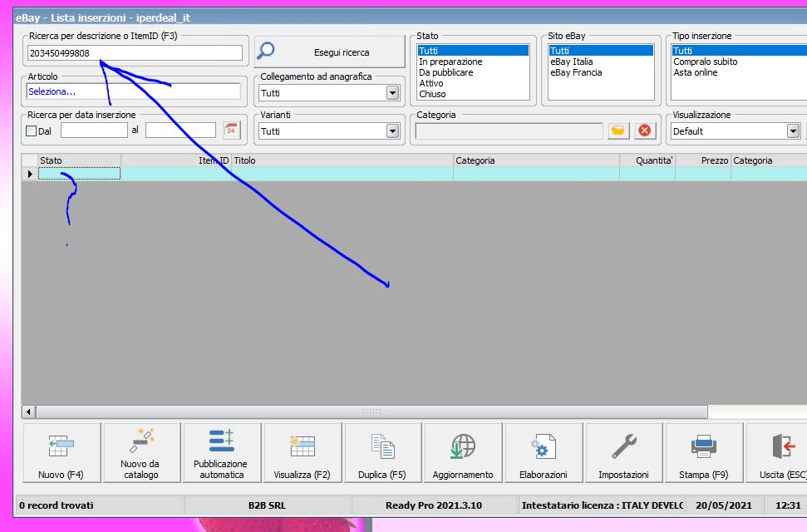807x532 pixels.
Task: Expand Collegamento ad anagrafica dropdown
Action: click(x=392, y=93)
